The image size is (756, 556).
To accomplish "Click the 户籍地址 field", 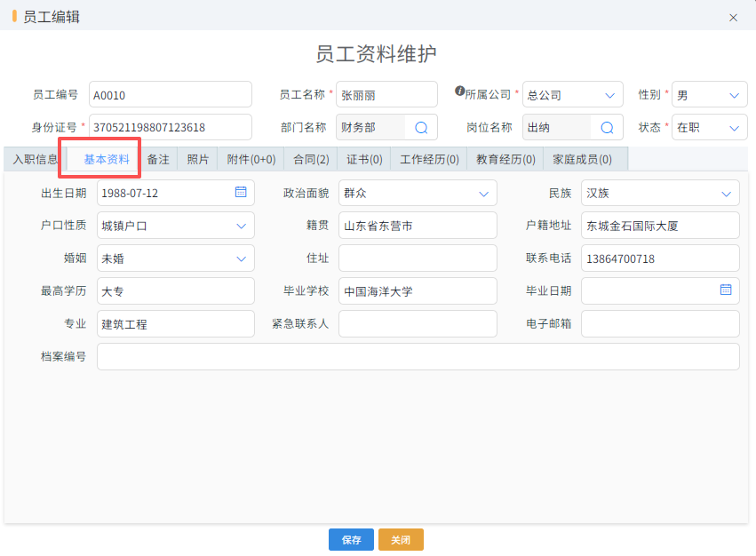I will (x=660, y=226).
